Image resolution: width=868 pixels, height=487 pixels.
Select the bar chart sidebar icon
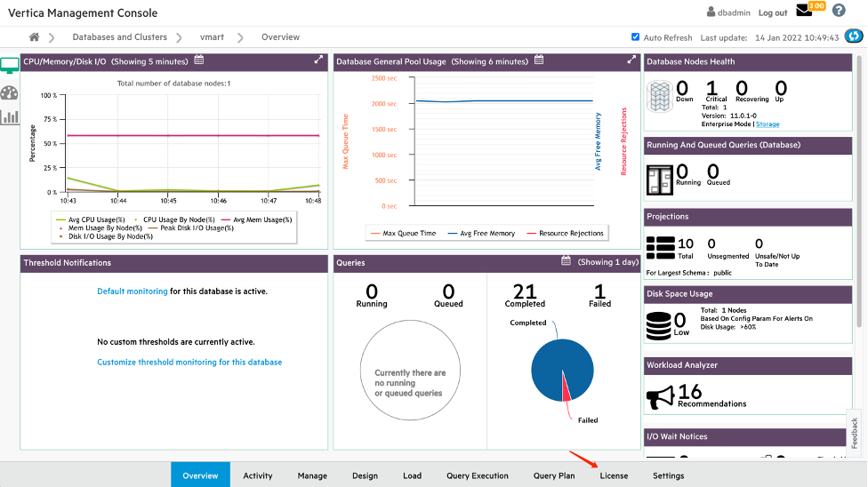click(10, 116)
